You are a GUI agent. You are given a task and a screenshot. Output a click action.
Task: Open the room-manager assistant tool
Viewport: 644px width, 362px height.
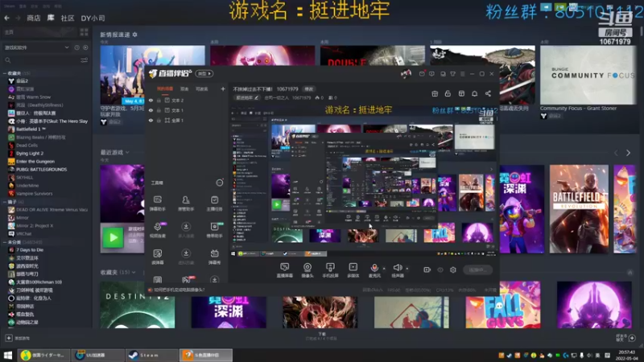[x=186, y=203]
